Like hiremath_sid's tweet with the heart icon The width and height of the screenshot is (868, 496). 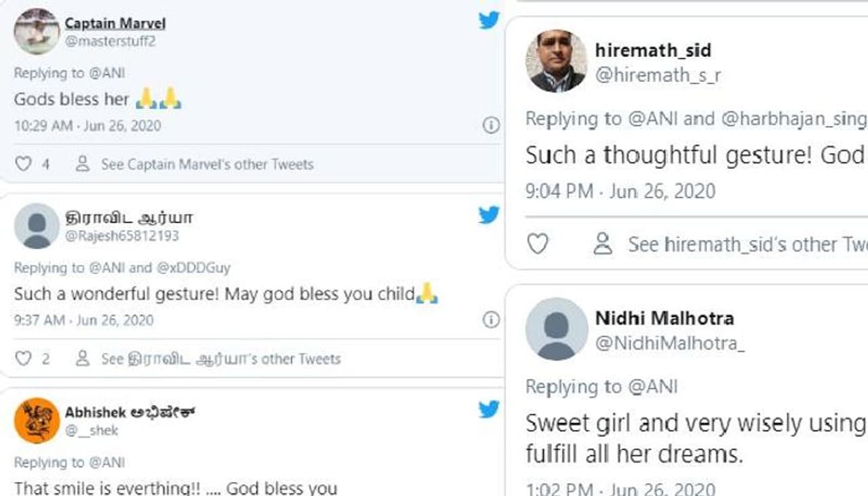(x=537, y=244)
